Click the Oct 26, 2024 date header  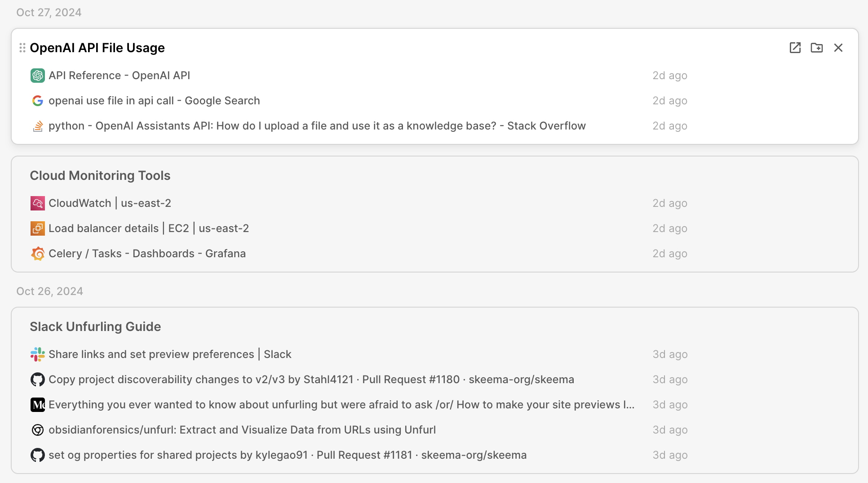pos(50,291)
